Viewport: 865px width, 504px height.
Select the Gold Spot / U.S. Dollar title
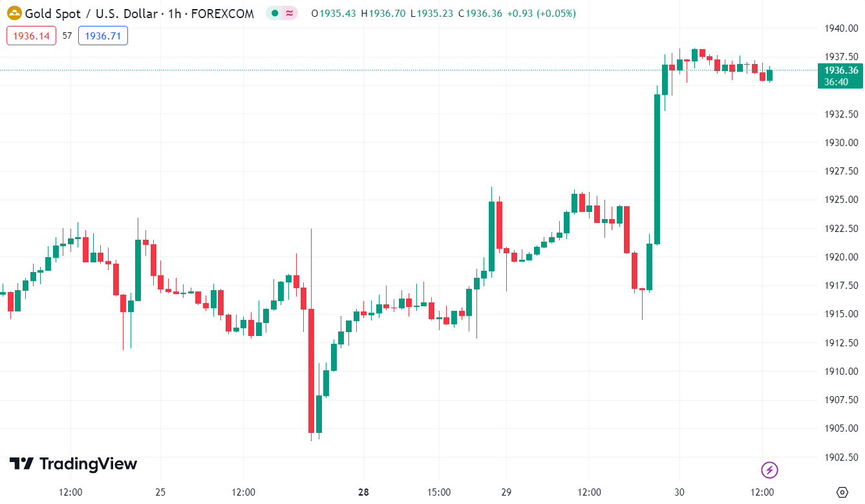point(90,14)
